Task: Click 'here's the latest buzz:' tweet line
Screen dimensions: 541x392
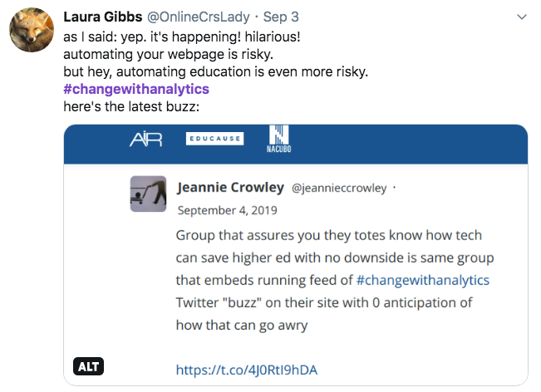Action: [x=131, y=106]
